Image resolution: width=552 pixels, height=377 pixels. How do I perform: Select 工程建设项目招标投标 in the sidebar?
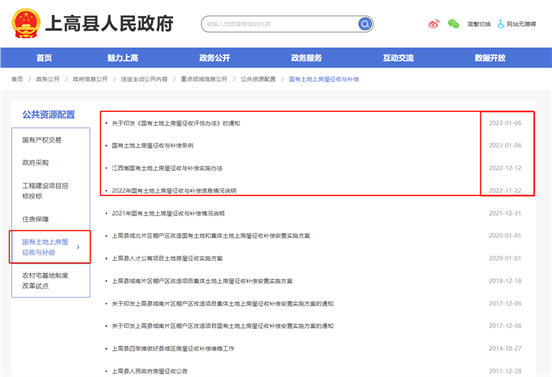[x=45, y=191]
